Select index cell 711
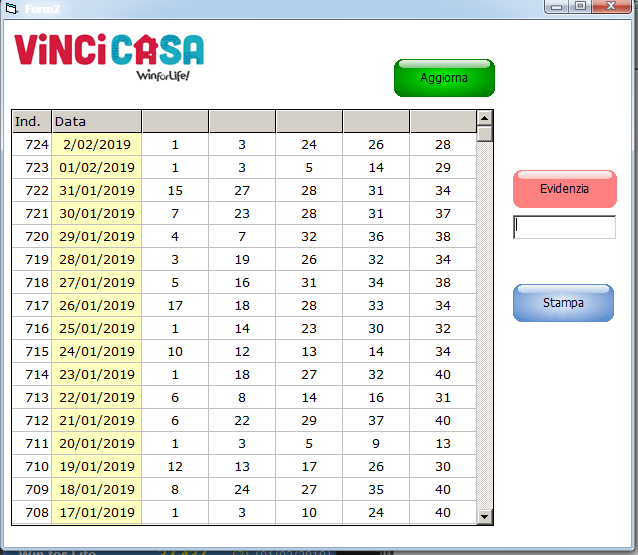Screen dimensions: 638x555 (x=32, y=444)
